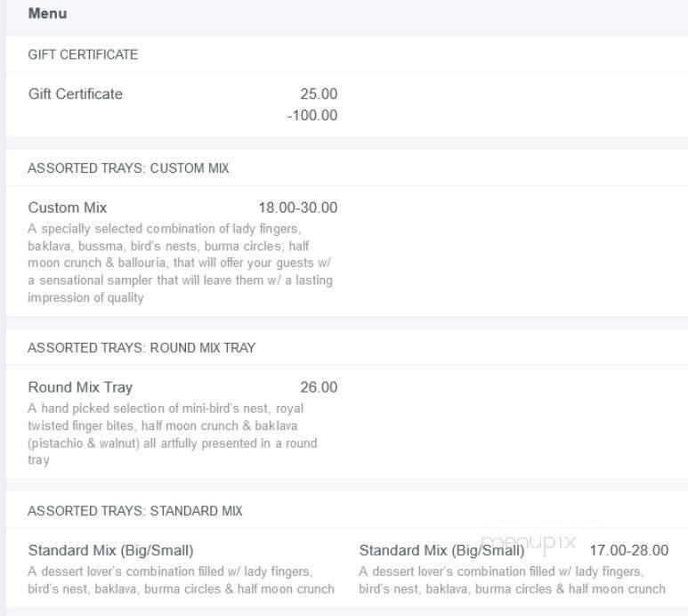Open the Gift Certificate menu item
This screenshot has height=616, width=688.
pyautogui.click(x=76, y=94)
